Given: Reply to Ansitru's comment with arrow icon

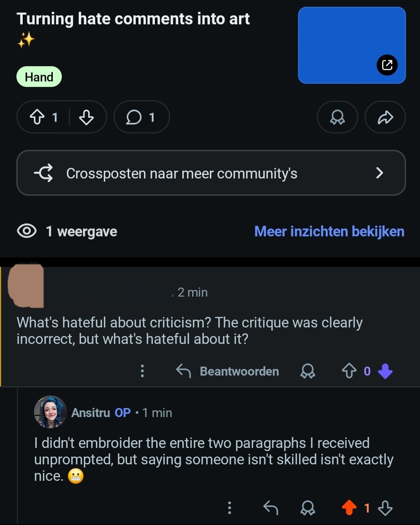Looking at the screenshot, I should 271,508.
